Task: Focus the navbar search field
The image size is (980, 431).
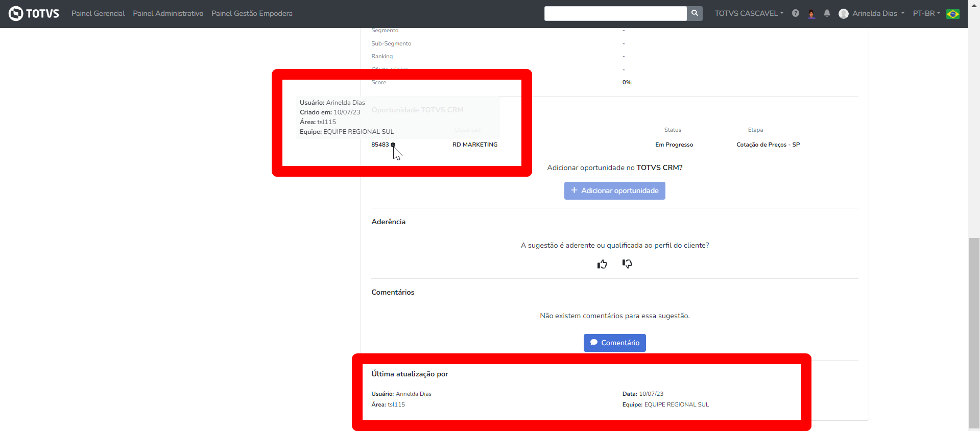Action: [615, 13]
